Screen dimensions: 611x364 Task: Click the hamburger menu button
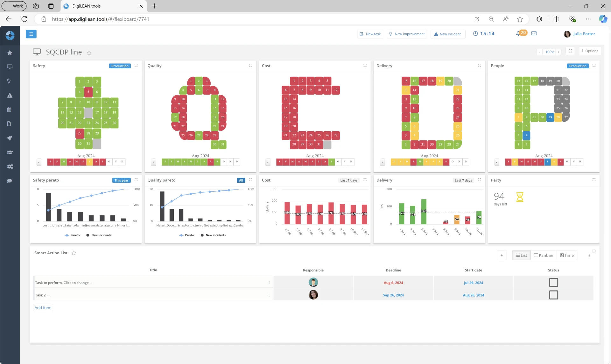click(31, 34)
